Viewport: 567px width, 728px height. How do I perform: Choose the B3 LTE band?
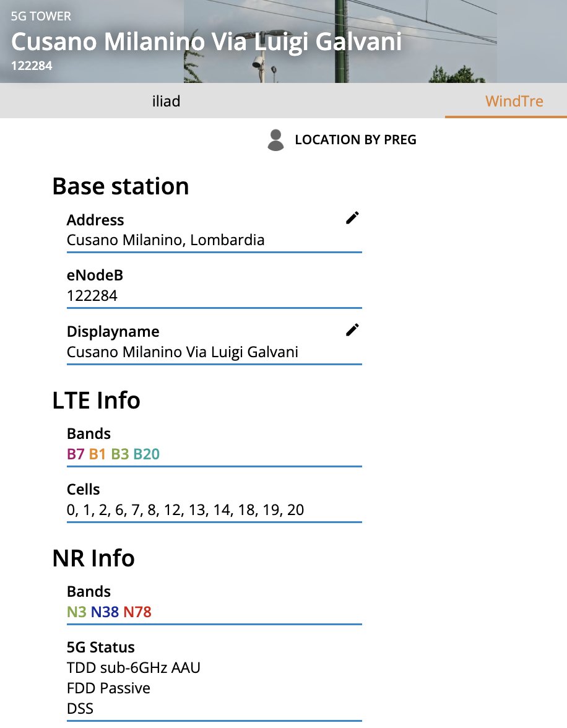(119, 454)
